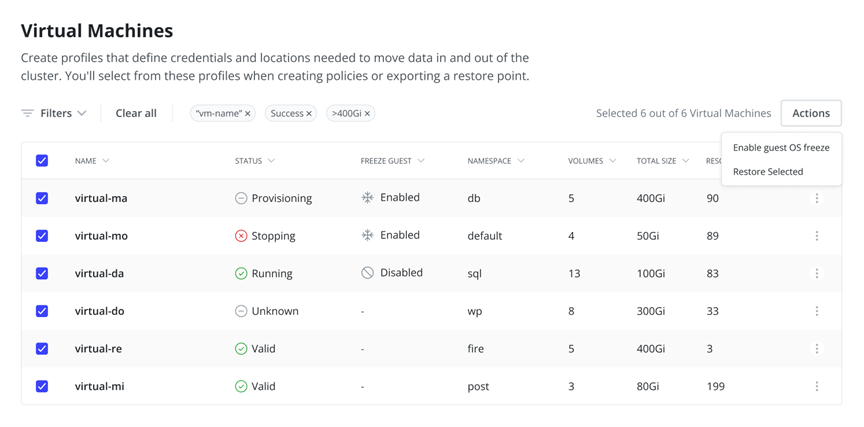The image size is (864, 427).
Task: Open the kebab menu for virtual-ma row
Action: (816, 198)
